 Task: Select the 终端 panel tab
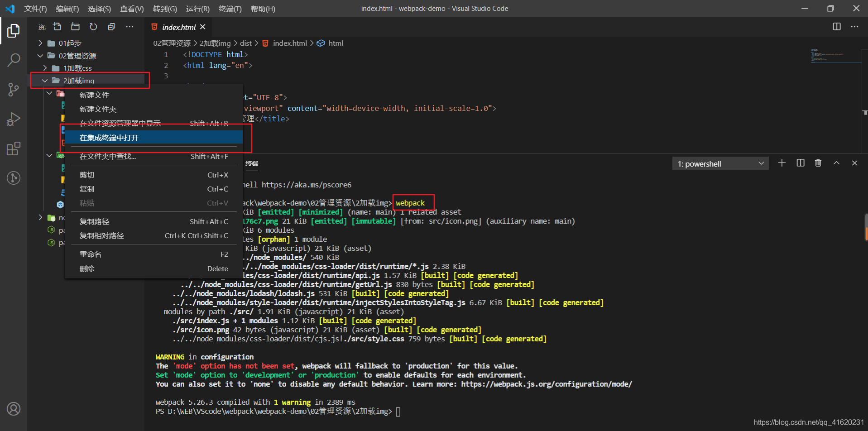coord(252,163)
